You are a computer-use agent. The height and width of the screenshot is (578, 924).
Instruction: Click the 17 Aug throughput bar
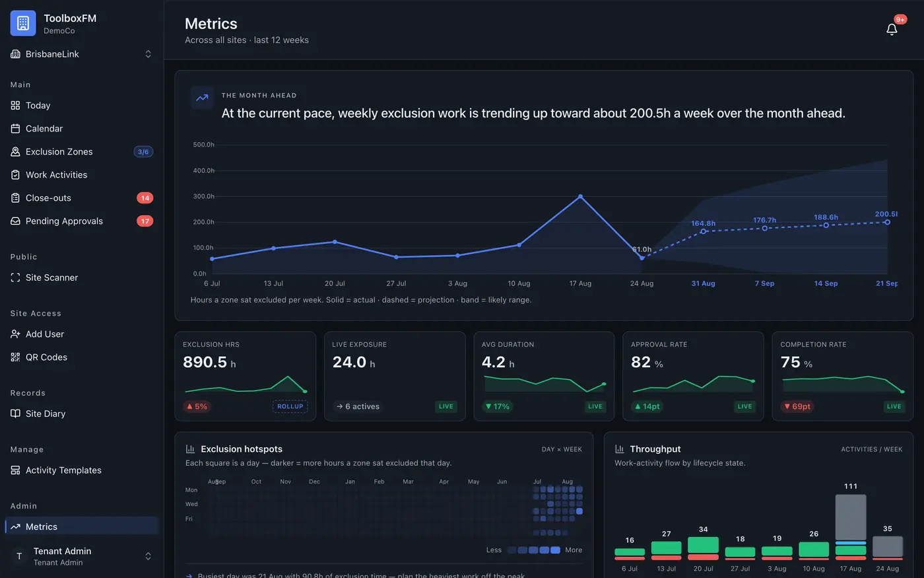point(851,527)
